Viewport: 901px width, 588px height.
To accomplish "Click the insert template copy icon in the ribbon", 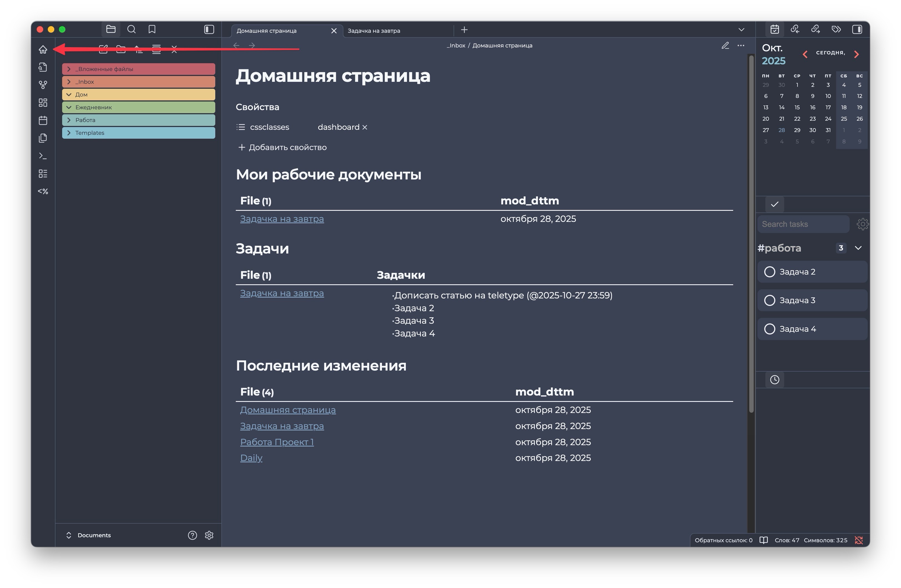I will pyautogui.click(x=43, y=138).
